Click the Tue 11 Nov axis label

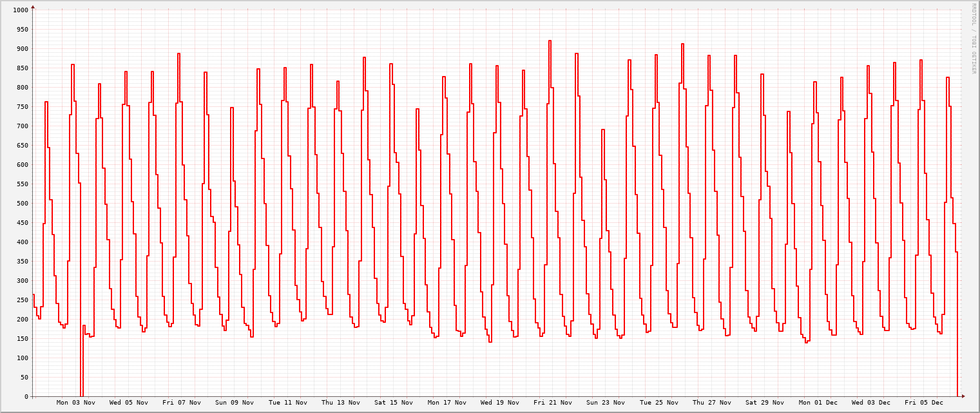(x=289, y=402)
